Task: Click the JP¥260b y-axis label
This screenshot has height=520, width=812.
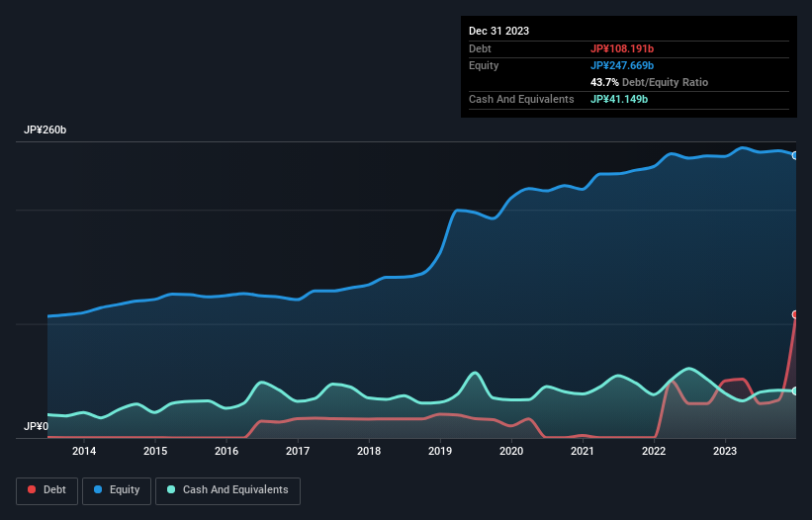Action: [44, 130]
